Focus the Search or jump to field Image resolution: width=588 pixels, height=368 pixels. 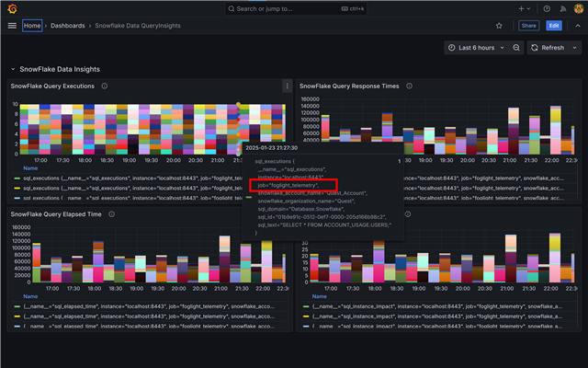[296, 8]
